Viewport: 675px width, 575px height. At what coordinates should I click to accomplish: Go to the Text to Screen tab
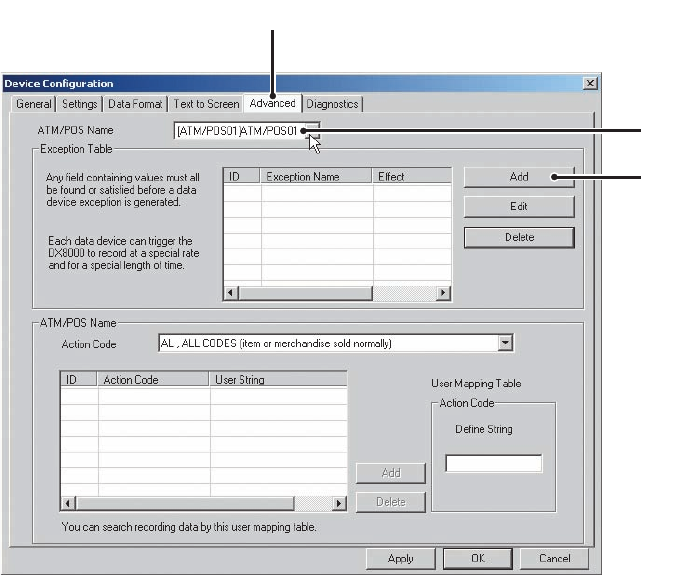point(206,104)
